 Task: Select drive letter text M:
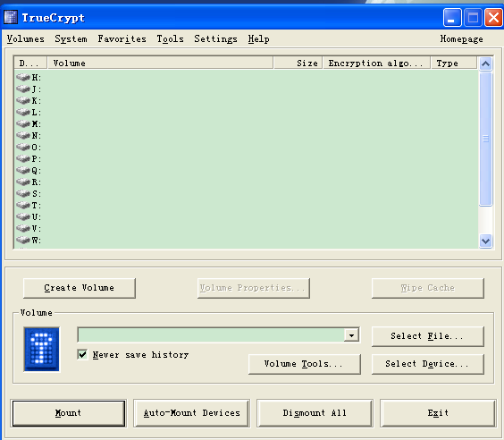pos(37,123)
